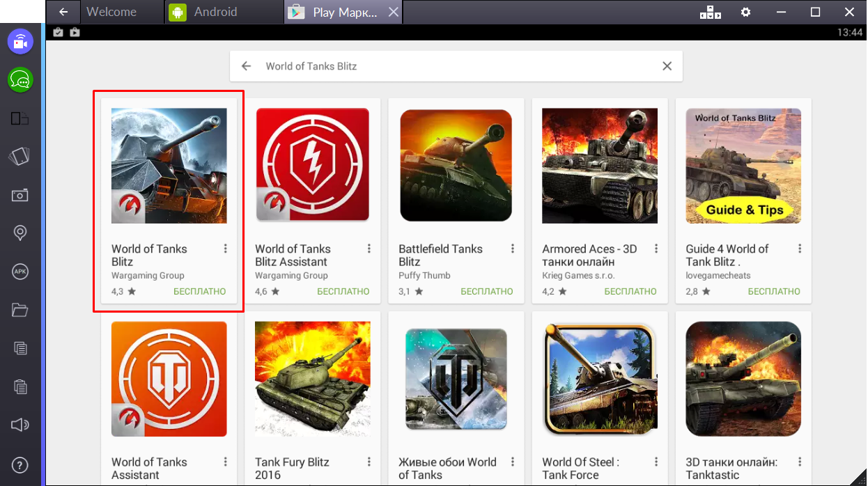868x486 pixels.
Task: Open the World of Tanks Blitz thumbnail
Action: pyautogui.click(x=169, y=166)
